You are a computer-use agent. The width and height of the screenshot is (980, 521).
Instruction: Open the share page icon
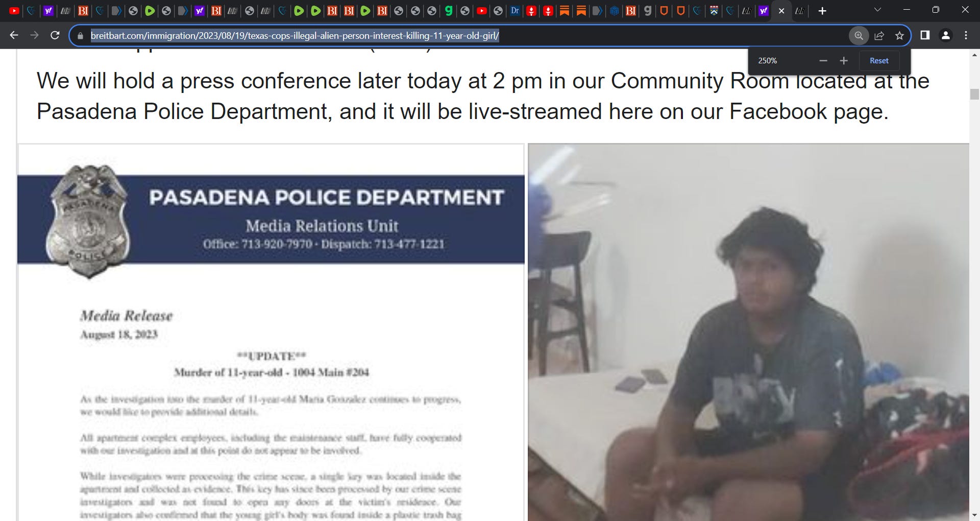click(879, 35)
